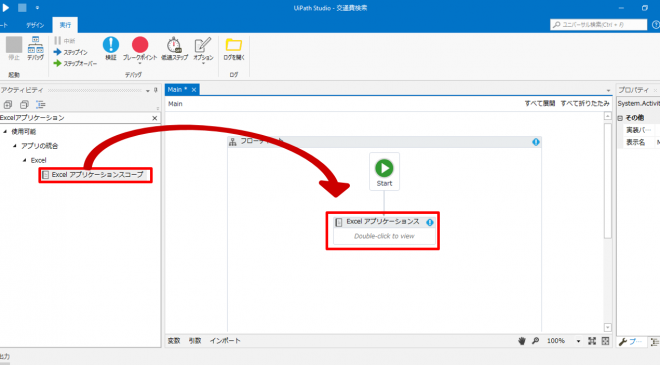
Task: Click the properties wrench tab
Action: (630, 342)
